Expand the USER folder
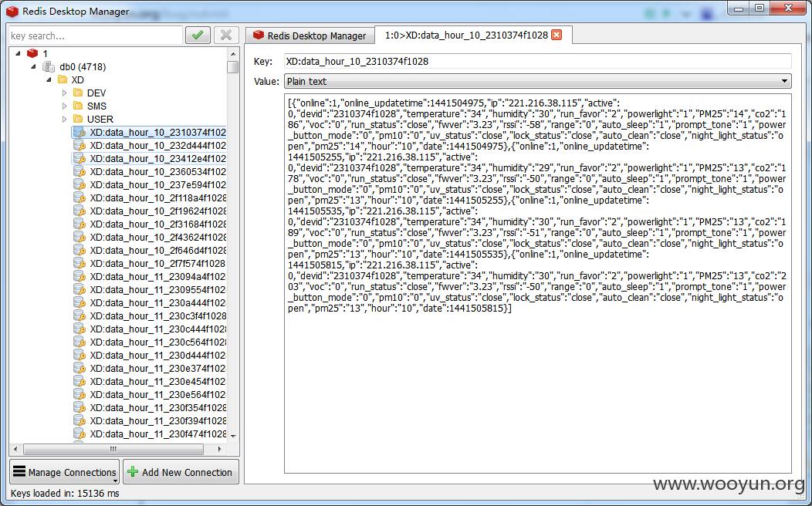 [64, 119]
